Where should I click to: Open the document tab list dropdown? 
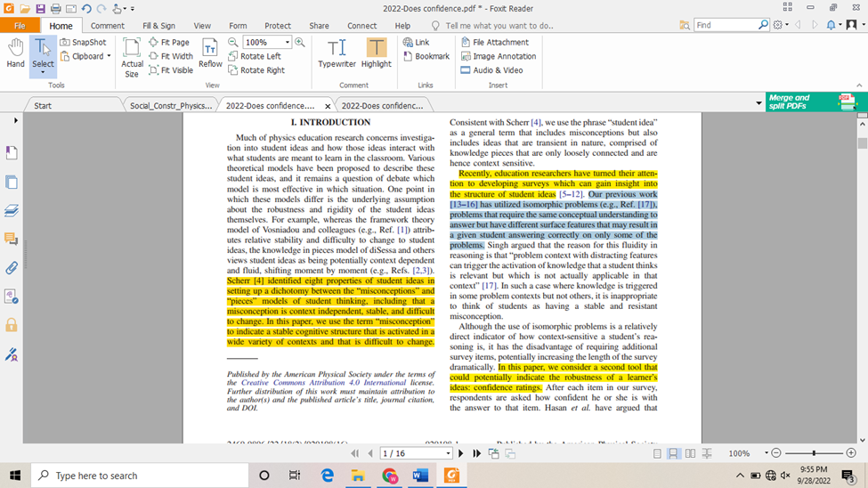click(x=758, y=103)
